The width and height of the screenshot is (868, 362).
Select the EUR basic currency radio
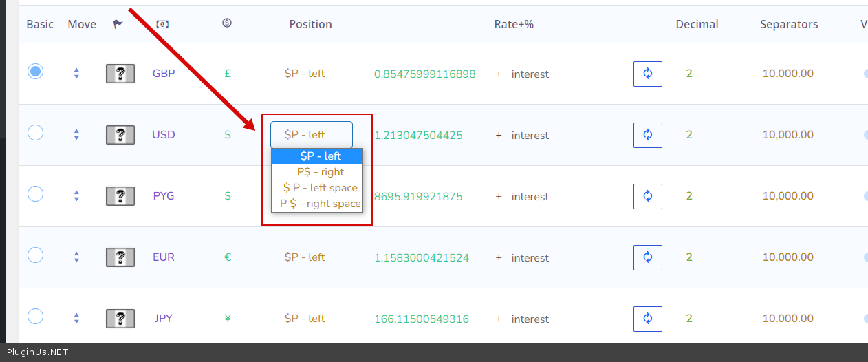coord(35,255)
